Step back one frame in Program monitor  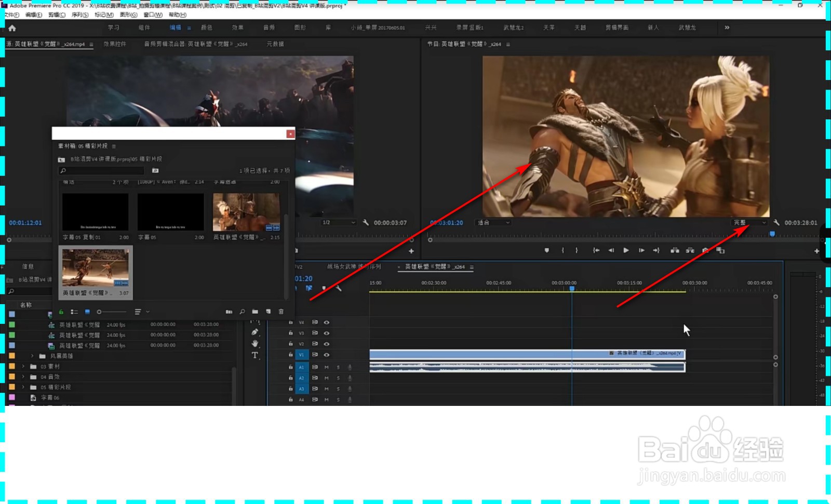(611, 250)
